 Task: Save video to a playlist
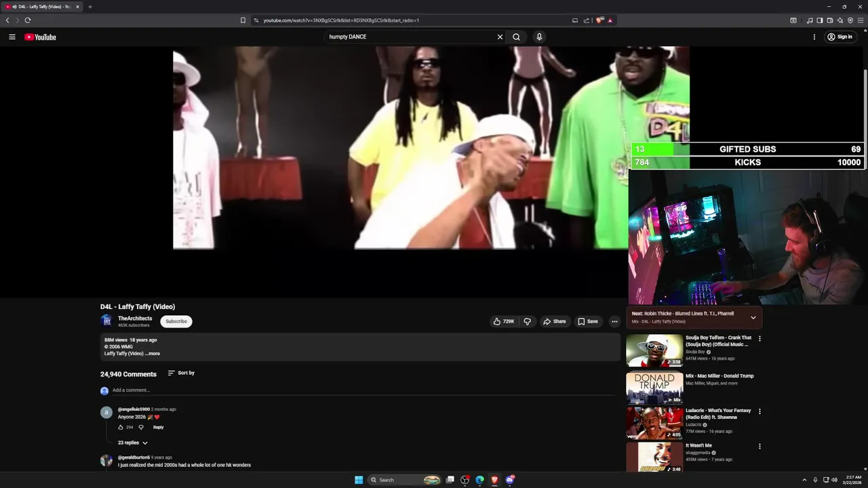pyautogui.click(x=587, y=321)
